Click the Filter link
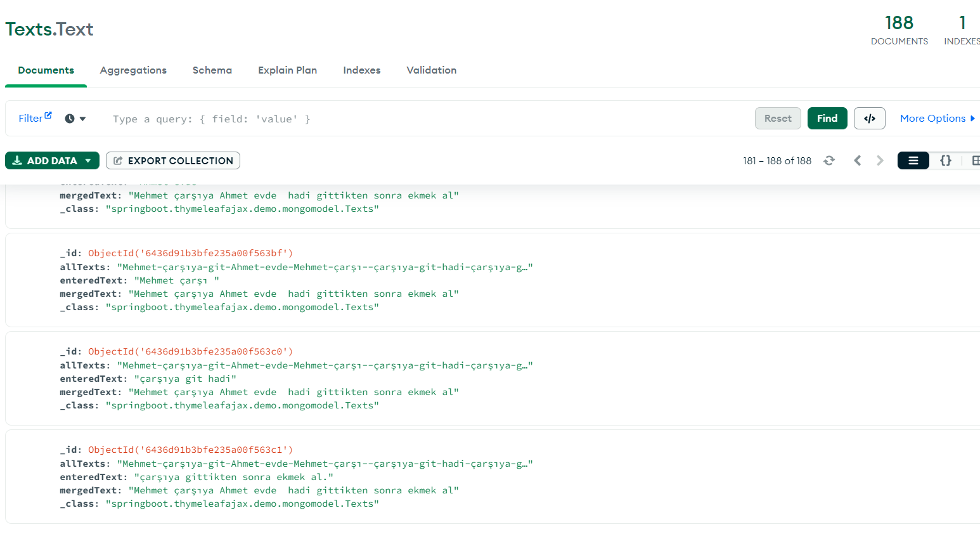Screen dimensions: 980x534 click(x=30, y=119)
